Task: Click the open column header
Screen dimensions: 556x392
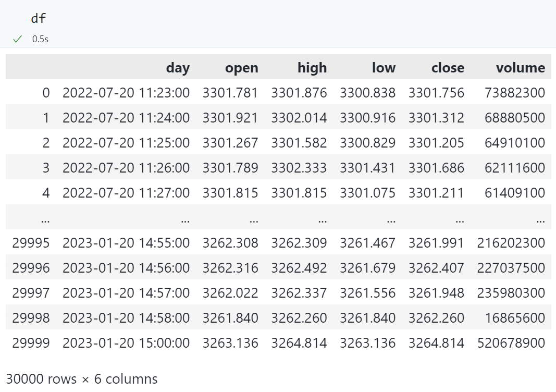Action: 241,67
